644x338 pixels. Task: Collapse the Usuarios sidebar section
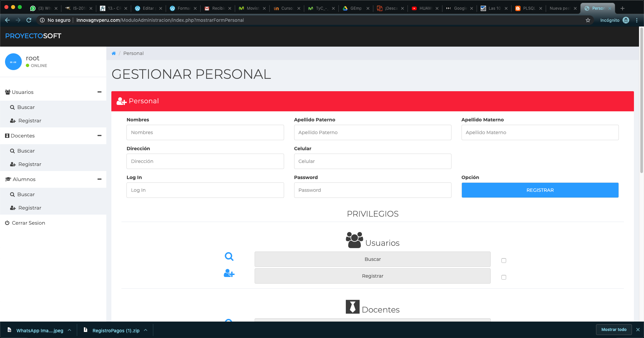99,92
